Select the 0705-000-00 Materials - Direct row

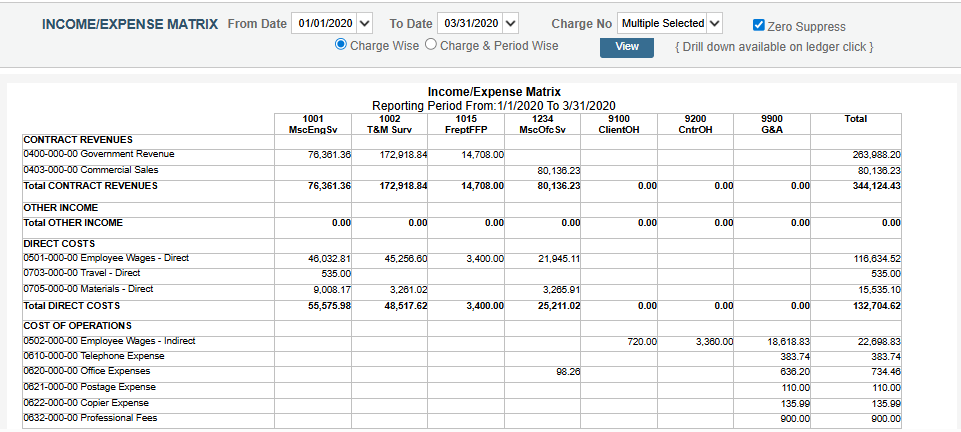[x=88, y=290]
